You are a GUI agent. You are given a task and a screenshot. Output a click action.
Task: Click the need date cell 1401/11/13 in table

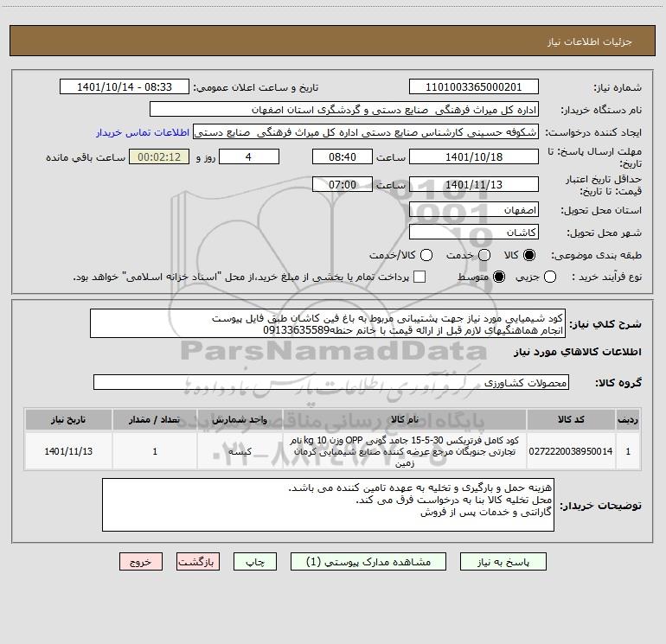68,451
